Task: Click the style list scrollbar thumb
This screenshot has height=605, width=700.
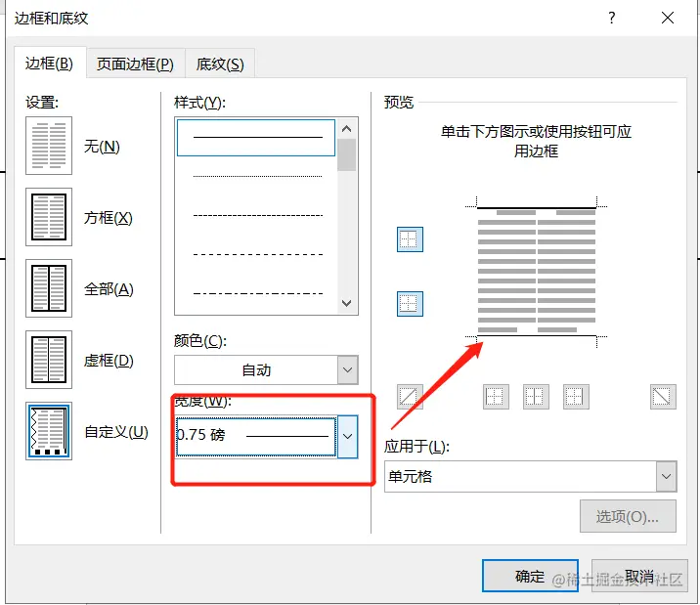Action: coord(346,155)
